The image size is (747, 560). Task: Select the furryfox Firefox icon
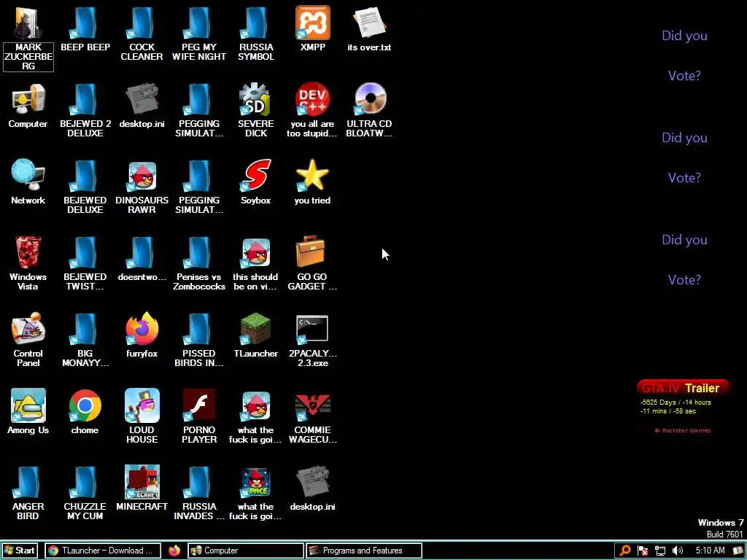point(142,330)
